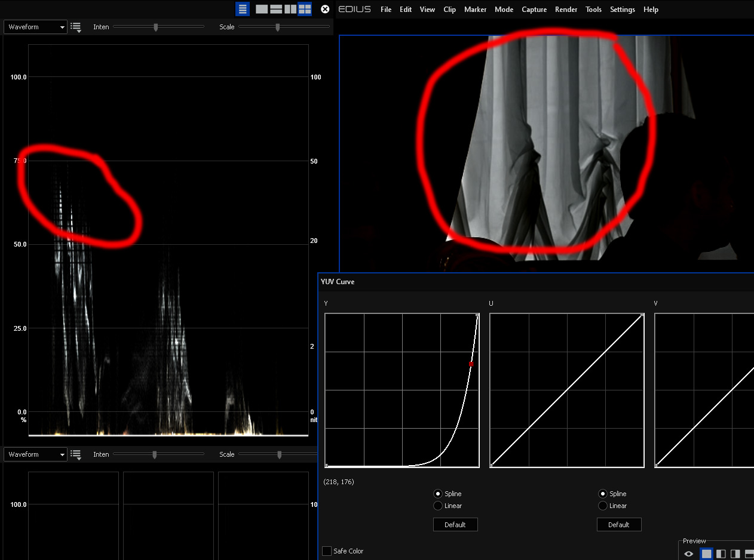Screen dimensions: 754x560
Task: Select the two-column split view layout
Action: pyautogui.click(x=290, y=9)
